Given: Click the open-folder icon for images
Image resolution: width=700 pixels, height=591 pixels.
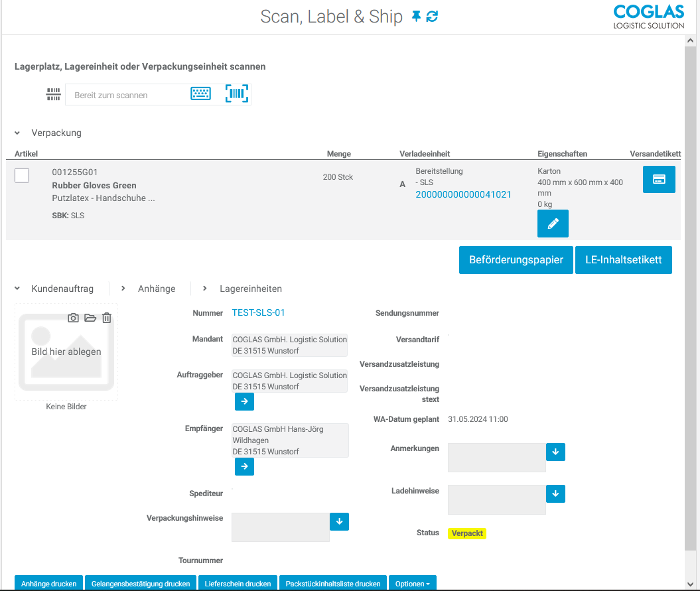Looking at the screenshot, I should tap(90, 318).
